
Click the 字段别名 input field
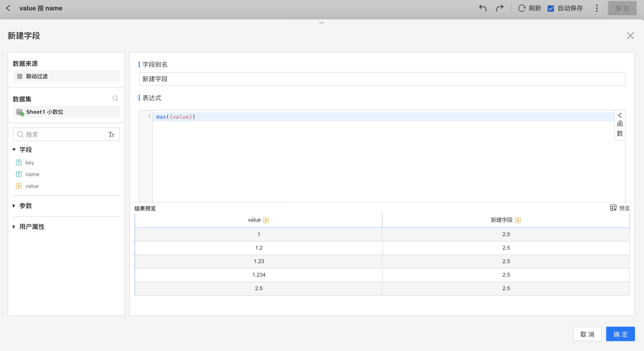[382, 79]
